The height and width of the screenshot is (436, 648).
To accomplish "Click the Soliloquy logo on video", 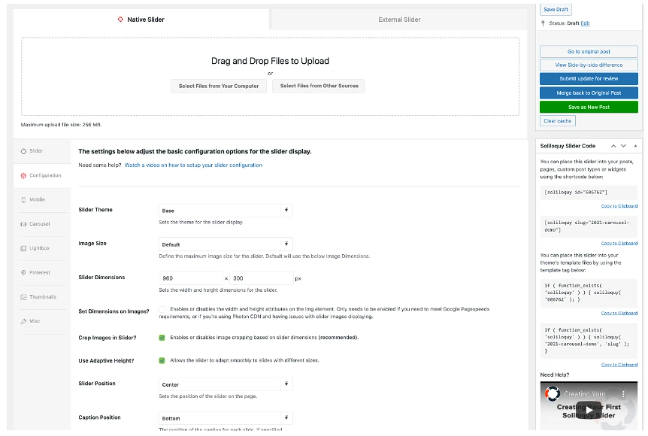I will pyautogui.click(x=552, y=393).
